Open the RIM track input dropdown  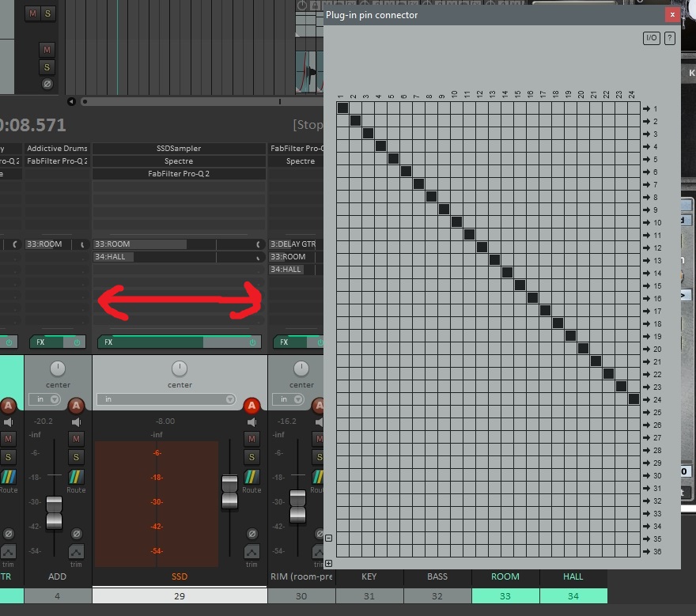tap(288, 399)
